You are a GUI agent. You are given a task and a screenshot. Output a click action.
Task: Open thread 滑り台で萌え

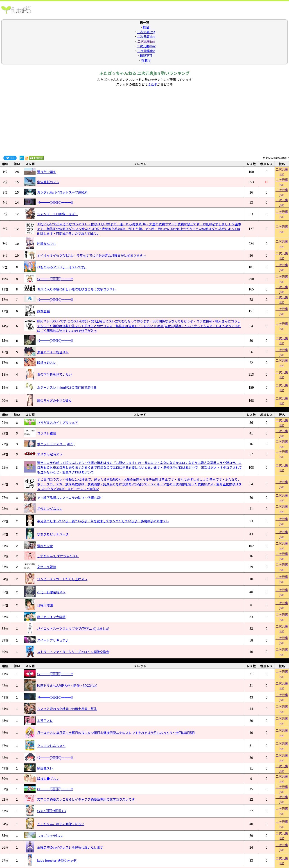coord(46,172)
